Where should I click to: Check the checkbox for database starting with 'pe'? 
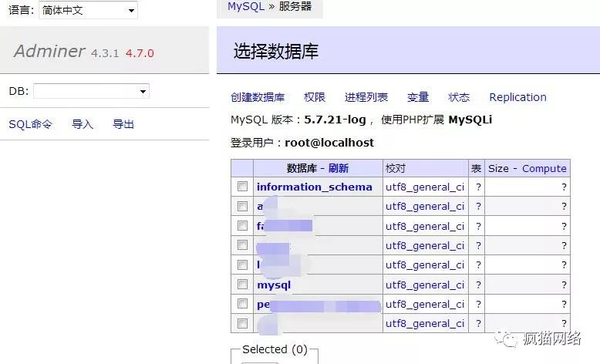(242, 304)
